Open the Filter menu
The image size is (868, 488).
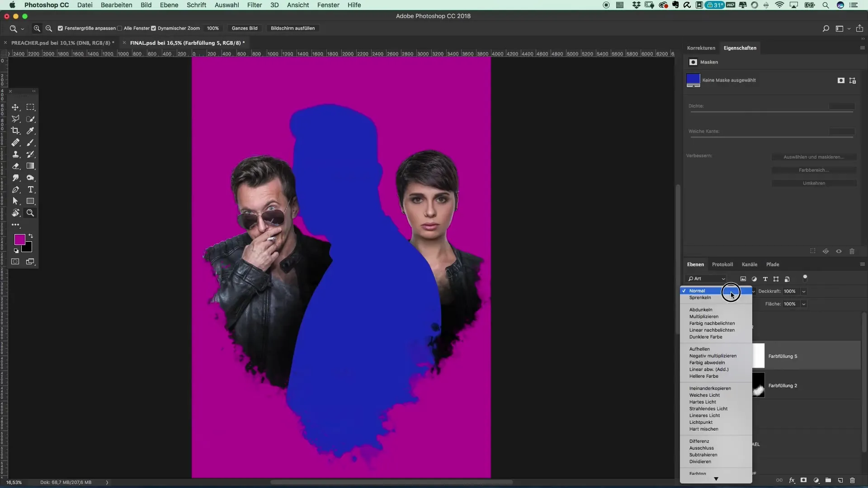click(255, 5)
